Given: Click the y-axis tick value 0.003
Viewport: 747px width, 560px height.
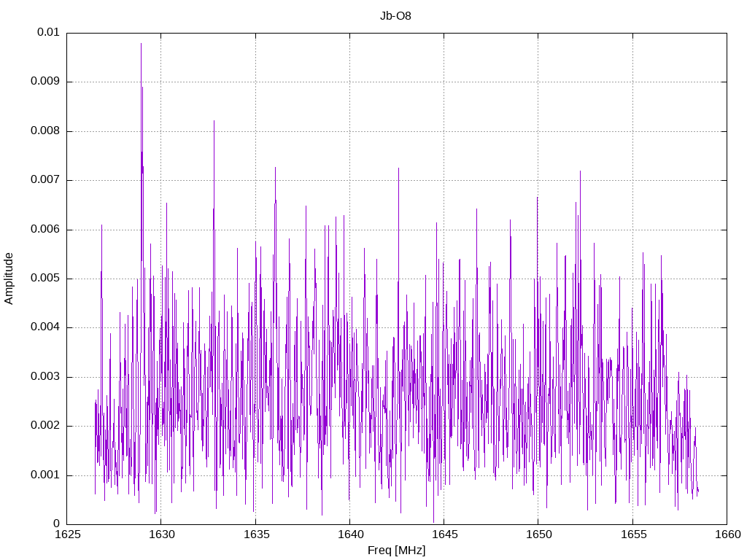Looking at the screenshot, I should [x=44, y=377].
